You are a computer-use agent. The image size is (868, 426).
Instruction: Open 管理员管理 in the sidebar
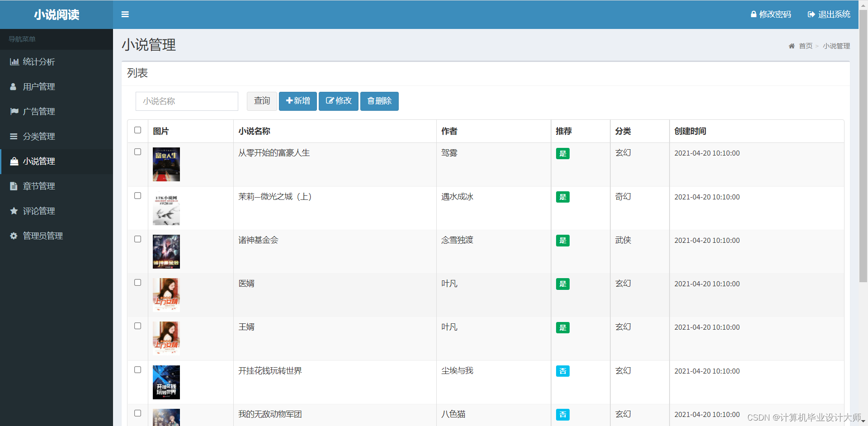point(57,236)
